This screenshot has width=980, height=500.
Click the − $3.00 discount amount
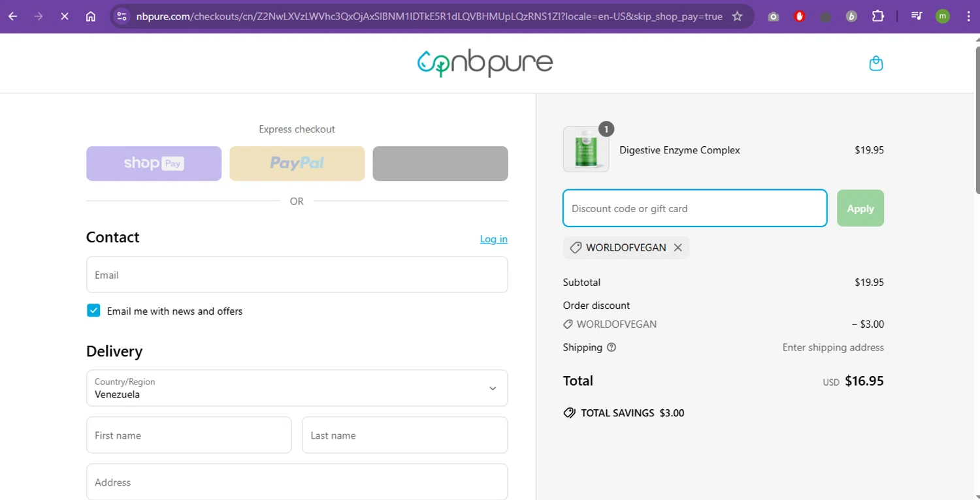(x=868, y=324)
